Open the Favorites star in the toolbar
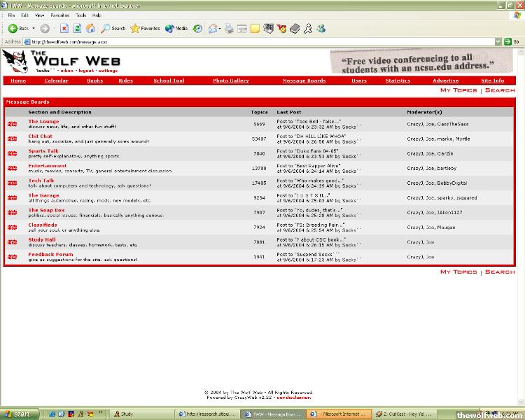The image size is (525, 420). click(145, 29)
